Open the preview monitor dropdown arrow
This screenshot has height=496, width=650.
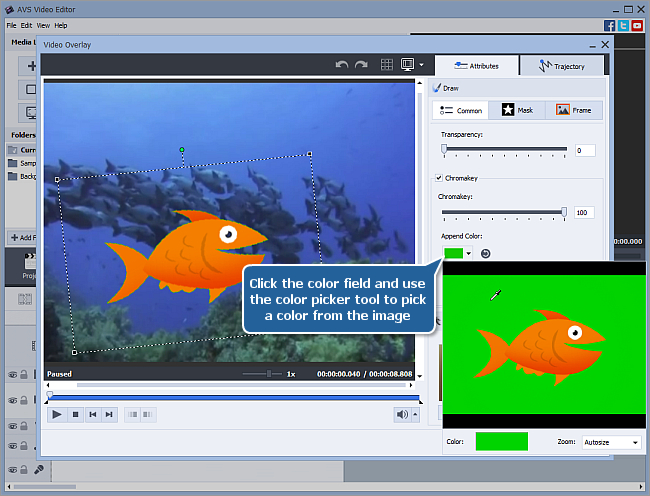pyautogui.click(x=422, y=65)
